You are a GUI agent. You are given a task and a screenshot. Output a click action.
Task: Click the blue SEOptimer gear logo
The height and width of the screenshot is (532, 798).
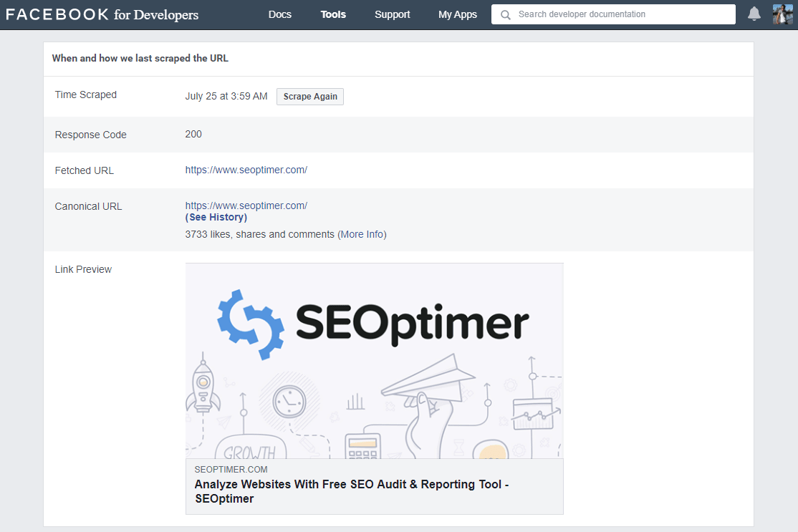click(x=248, y=324)
